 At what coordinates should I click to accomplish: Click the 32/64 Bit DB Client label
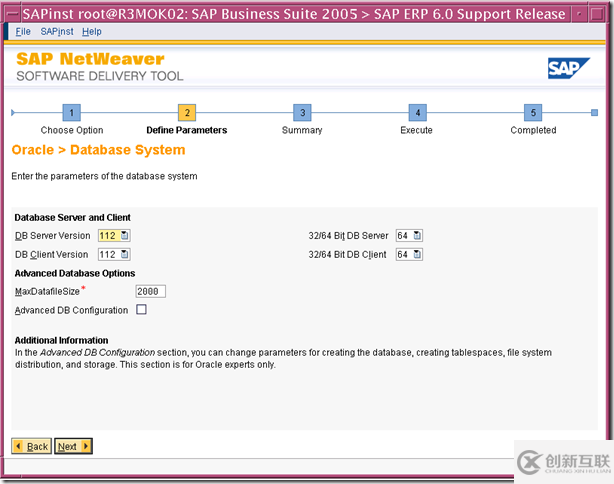(347, 255)
